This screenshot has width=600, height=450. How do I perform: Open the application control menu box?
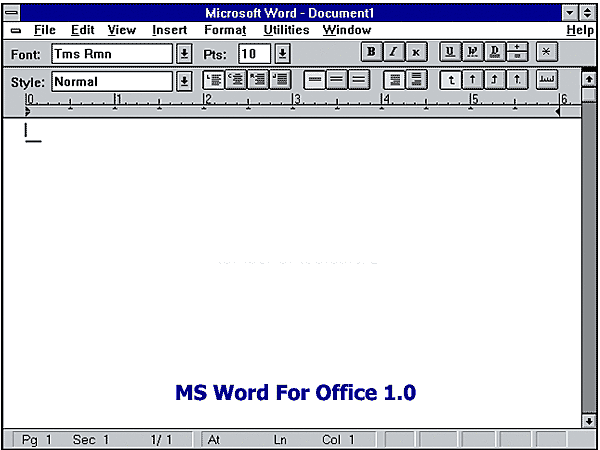point(12,13)
